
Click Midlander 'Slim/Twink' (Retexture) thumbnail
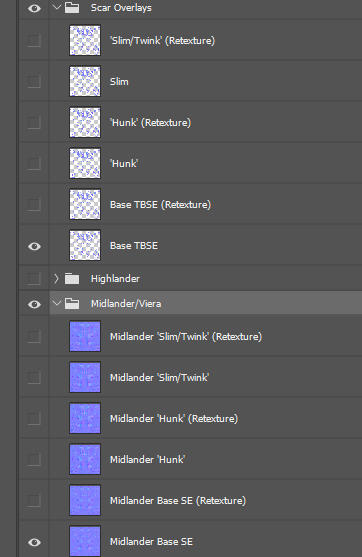click(x=85, y=336)
